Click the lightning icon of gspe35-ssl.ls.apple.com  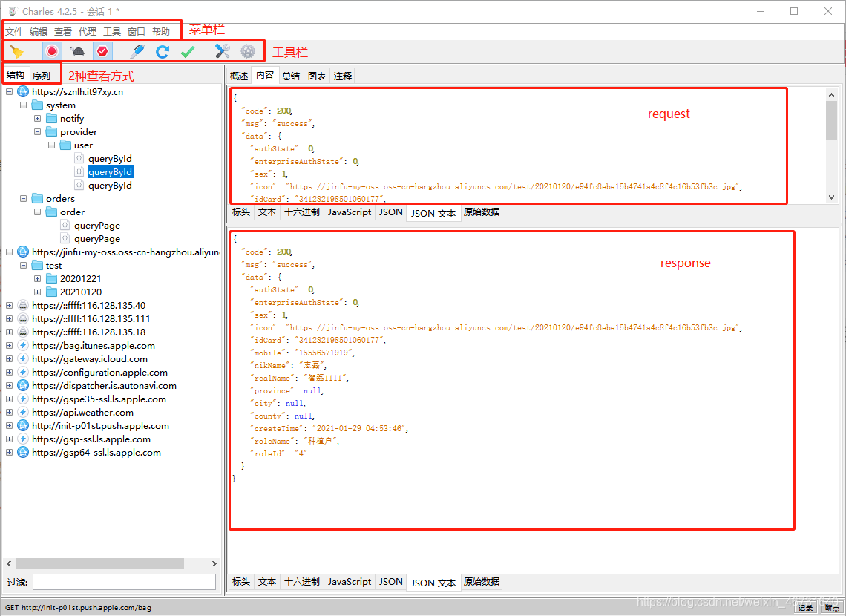point(23,399)
